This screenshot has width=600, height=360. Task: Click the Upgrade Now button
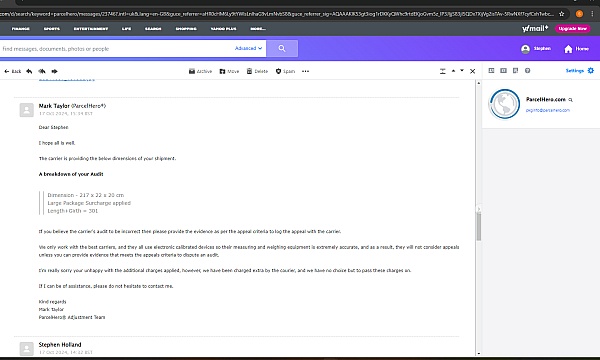pyautogui.click(x=572, y=28)
